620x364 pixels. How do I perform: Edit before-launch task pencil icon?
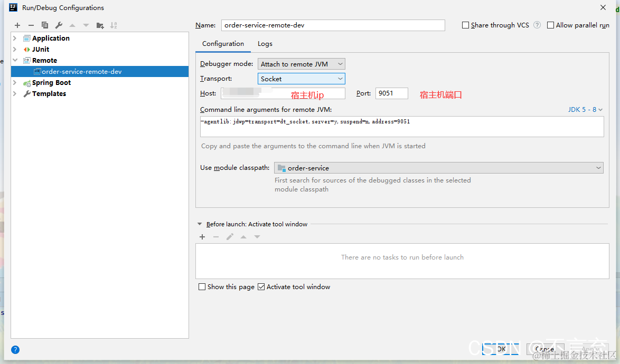230,237
